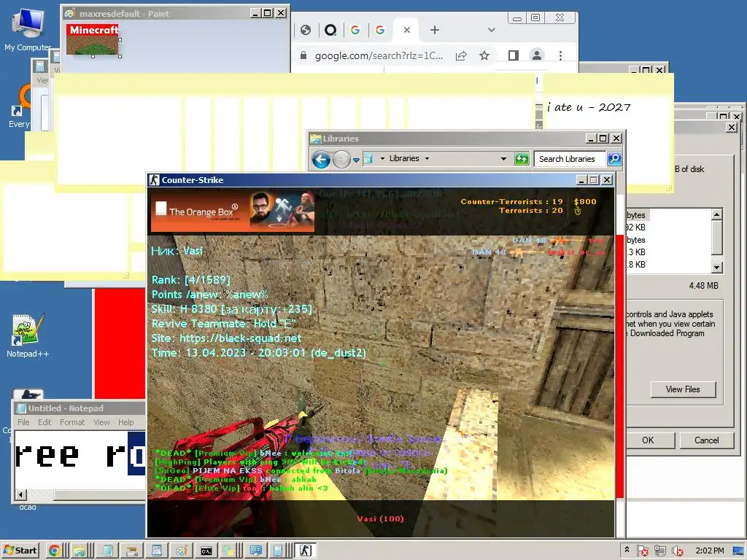
Task: Open the Paint palette taskbar icon
Action: 181,551
